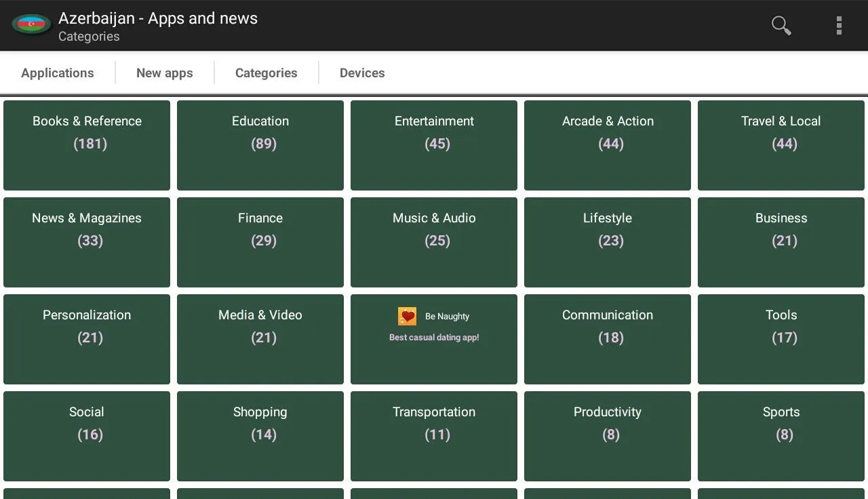Open the Books & Reference category

pyautogui.click(x=87, y=145)
